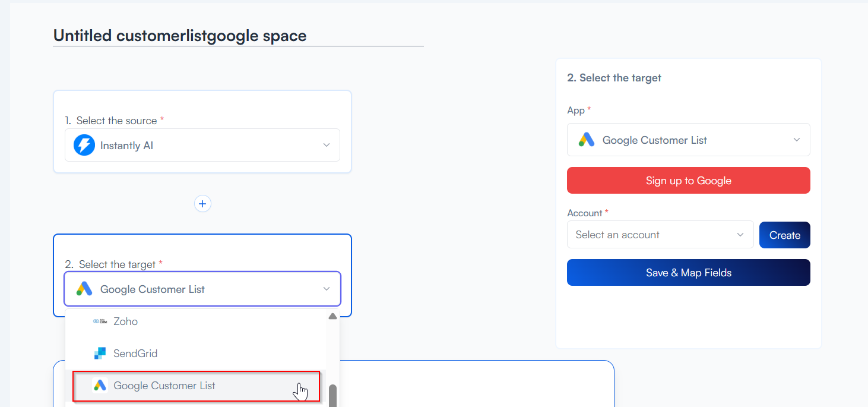Choose Zoho from the target list

click(x=126, y=321)
